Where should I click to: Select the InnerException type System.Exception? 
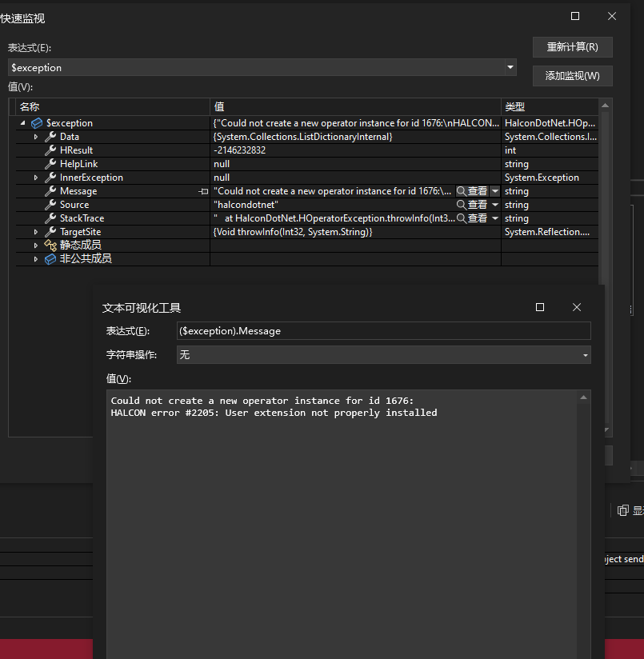pyautogui.click(x=542, y=178)
